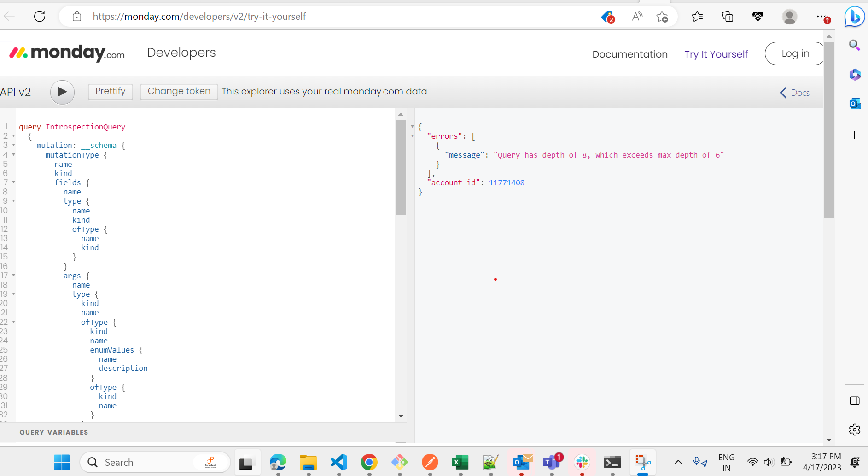Collapse the type block on line 9
This screenshot has width=868, height=476.
(x=13, y=201)
